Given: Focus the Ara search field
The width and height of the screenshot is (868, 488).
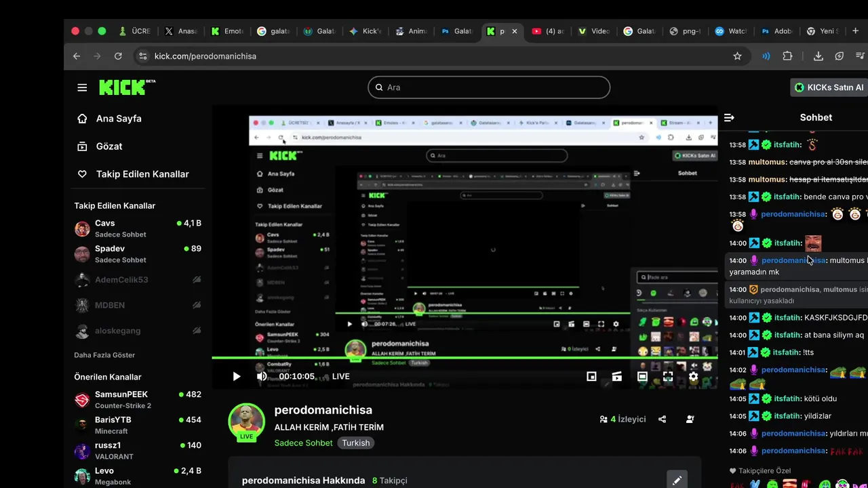Looking at the screenshot, I should [x=489, y=87].
